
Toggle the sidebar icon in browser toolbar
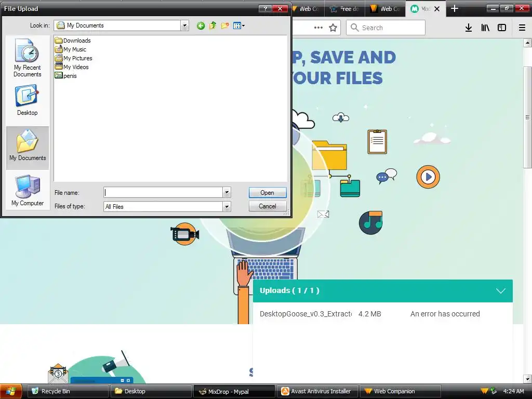(502, 28)
